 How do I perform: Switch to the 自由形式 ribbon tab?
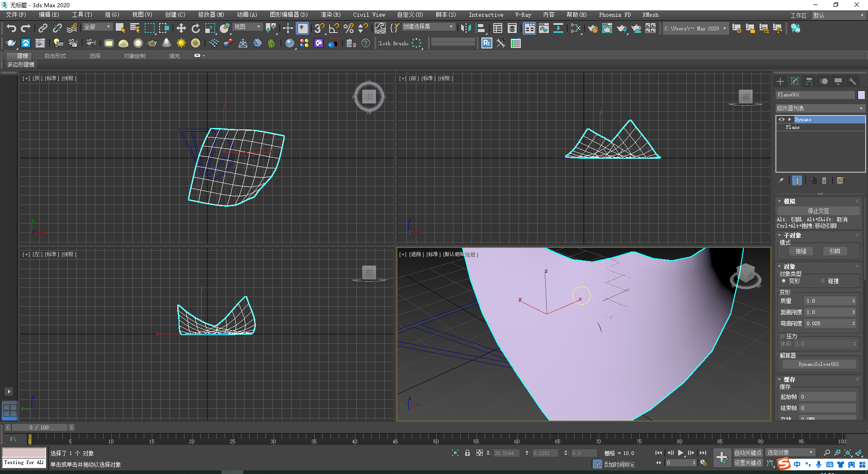(x=55, y=56)
